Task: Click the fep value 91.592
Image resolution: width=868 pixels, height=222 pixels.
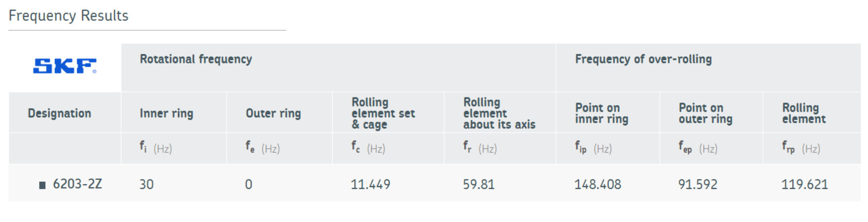Action: pos(697,184)
